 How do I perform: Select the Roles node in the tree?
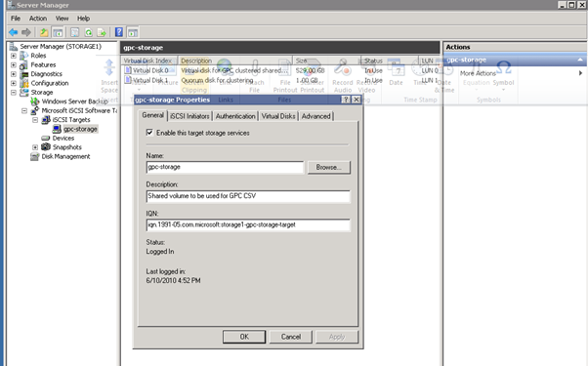coord(38,56)
